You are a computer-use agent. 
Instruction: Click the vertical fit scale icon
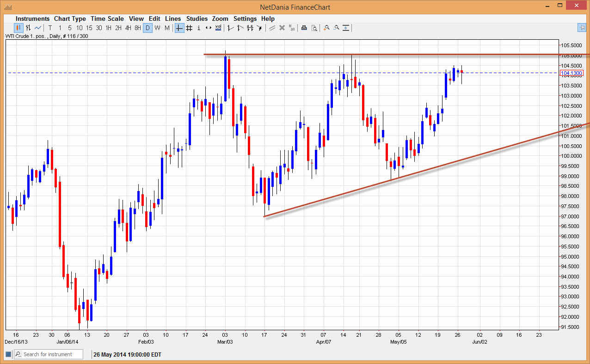[346, 28]
